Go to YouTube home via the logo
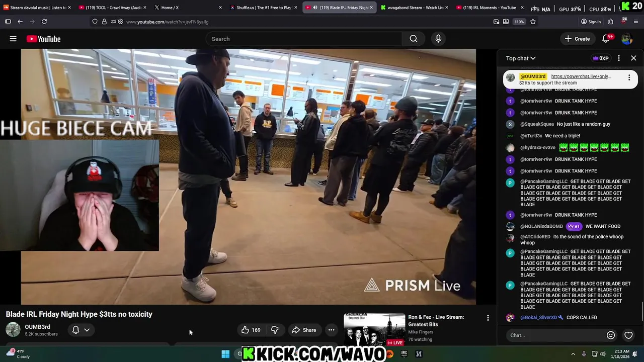644x362 pixels. tap(43, 39)
